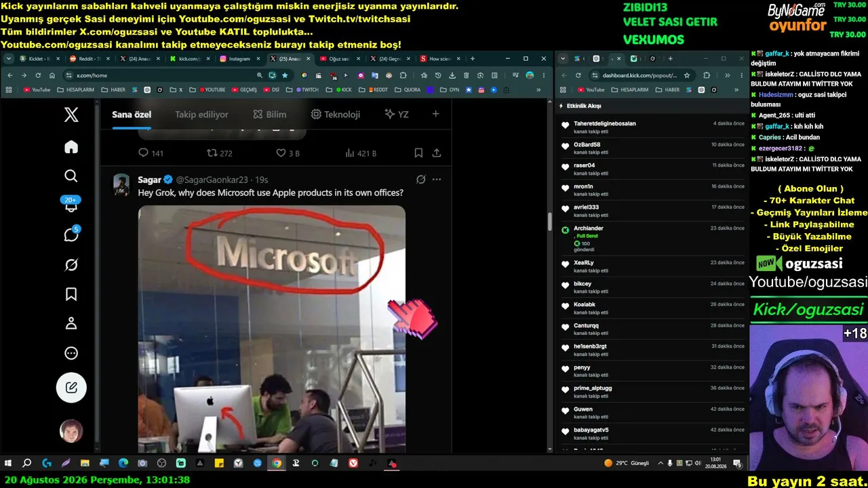Open the HESAPLARIM bookmark folder in X window
Image resolution: width=868 pixels, height=488 pixels.
click(x=75, y=89)
